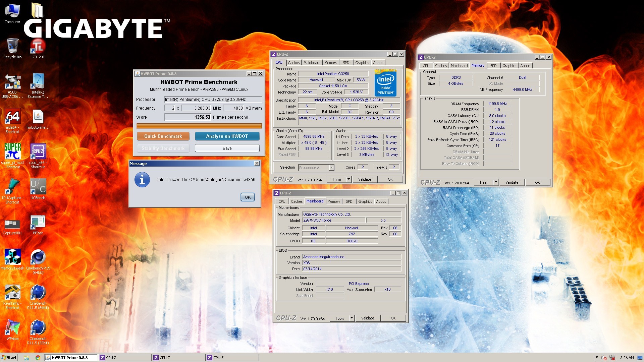644x362 pixels.
Task: Open TPUCapture shortcut icon
Action: (12, 191)
